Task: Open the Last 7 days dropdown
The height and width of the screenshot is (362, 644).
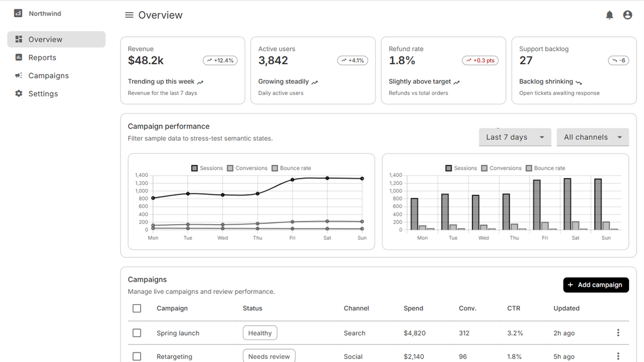Action: pos(515,137)
